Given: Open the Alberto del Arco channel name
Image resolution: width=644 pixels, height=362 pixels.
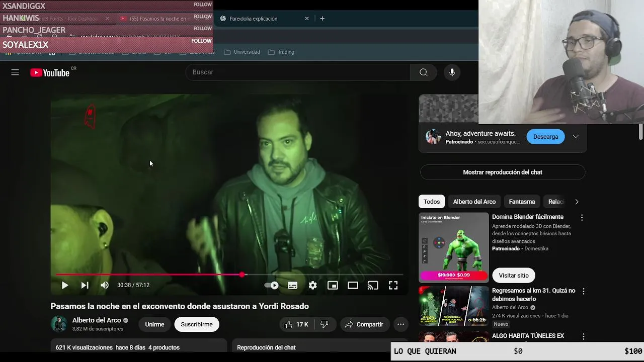Looking at the screenshot, I should (x=97, y=320).
